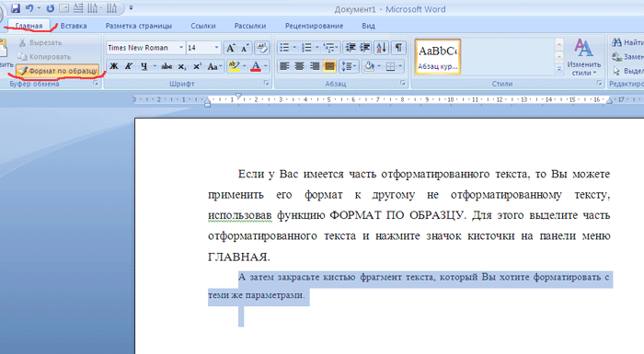The image size is (644, 354).
Task: Open font color dropdown arrow
Action: tap(266, 66)
